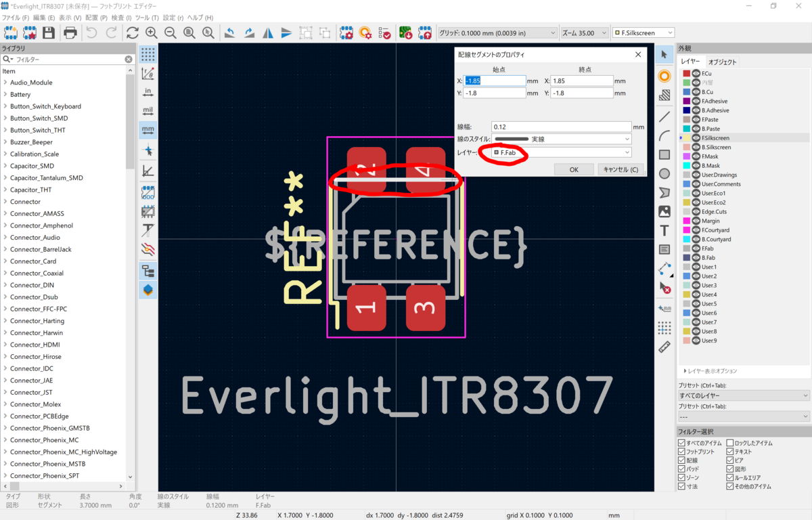Viewport: 812px width, 520px height.
Task: Open the 編集 (E) menu
Action: pos(45,18)
